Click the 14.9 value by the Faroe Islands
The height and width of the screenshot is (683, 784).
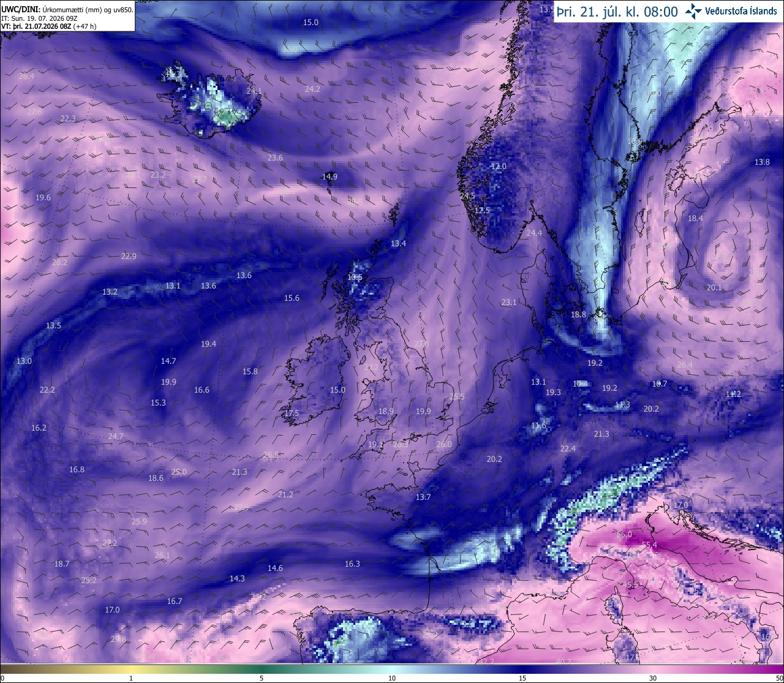click(x=330, y=176)
